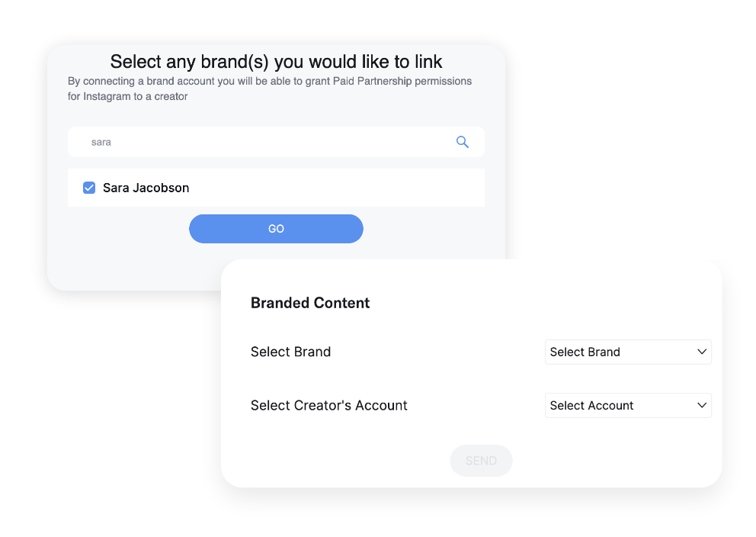The width and height of the screenshot is (756, 537).
Task: Click the Branded Content heading
Action: tap(310, 303)
